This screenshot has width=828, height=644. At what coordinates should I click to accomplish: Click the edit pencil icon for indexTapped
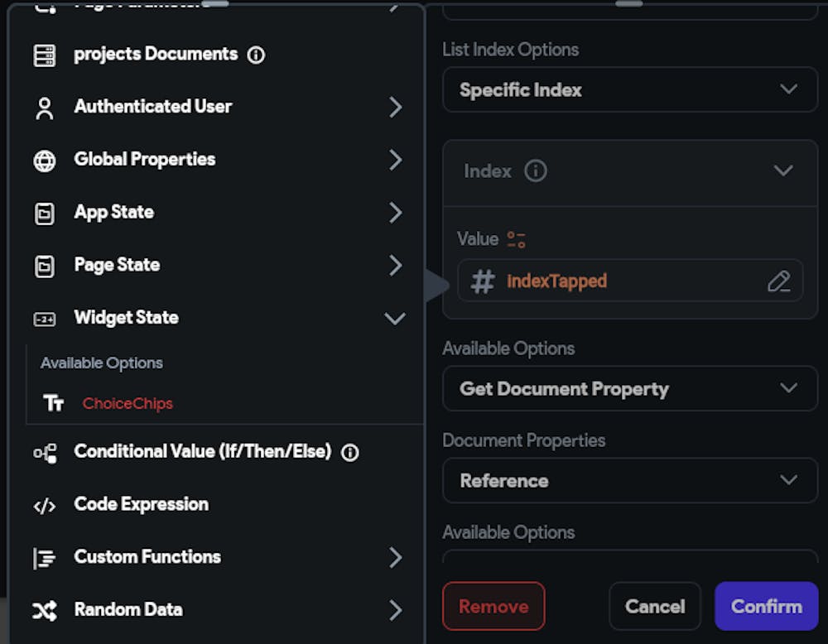coord(778,281)
